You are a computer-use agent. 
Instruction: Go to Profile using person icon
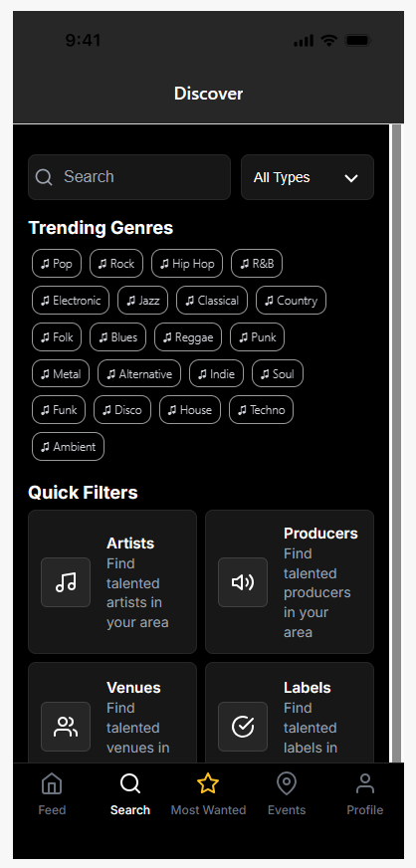[x=365, y=783]
